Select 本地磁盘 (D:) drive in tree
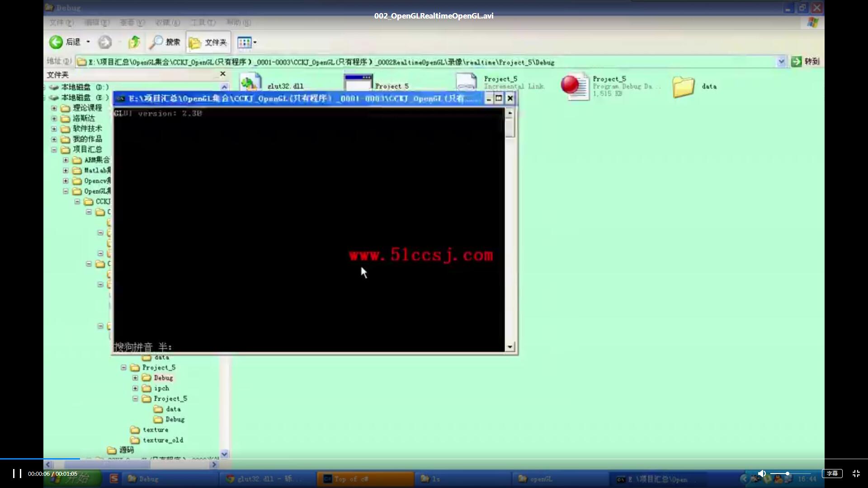The image size is (868, 488). [79, 87]
